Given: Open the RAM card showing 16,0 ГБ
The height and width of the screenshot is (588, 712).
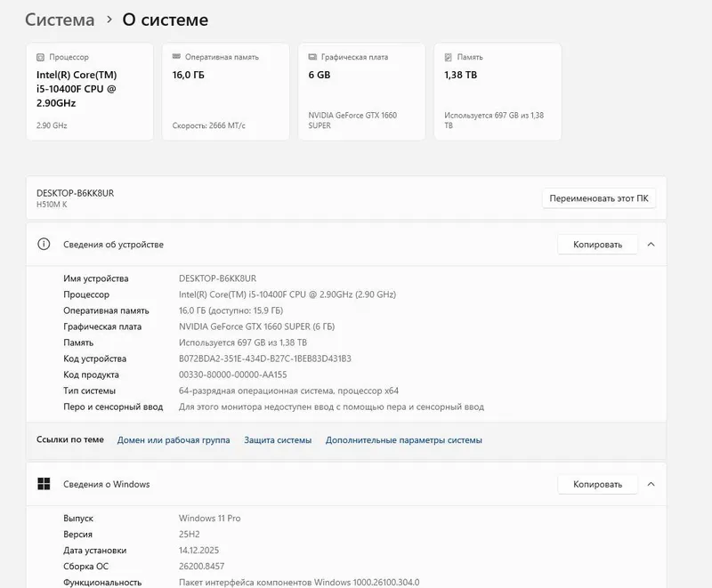Looking at the screenshot, I should [226, 92].
